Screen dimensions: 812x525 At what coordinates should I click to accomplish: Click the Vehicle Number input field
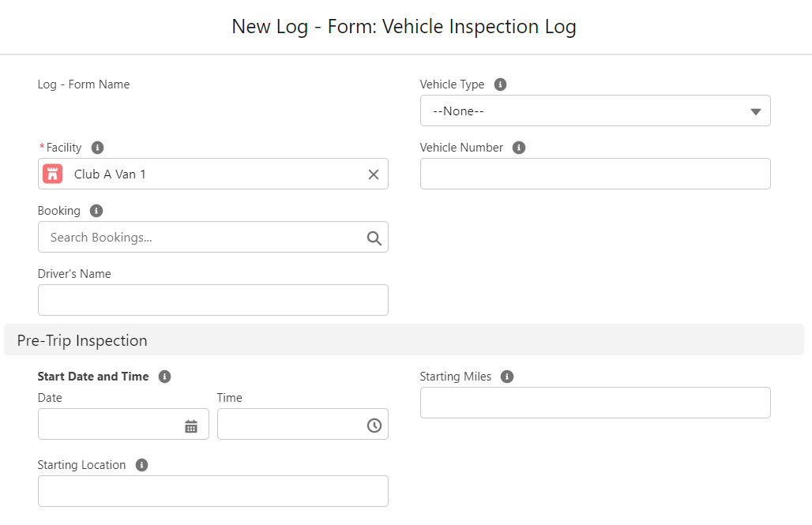[x=595, y=174]
